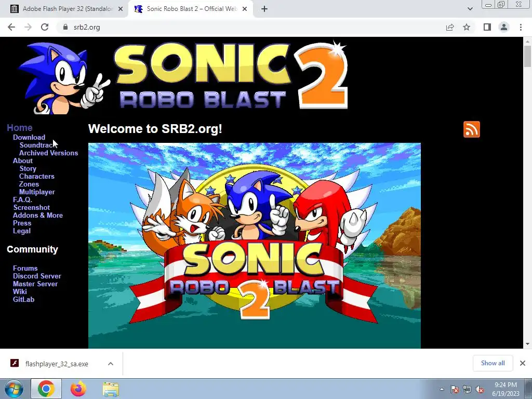The image size is (532, 399).
Task: Click the flashplayer download file icon
Action: coord(14,363)
